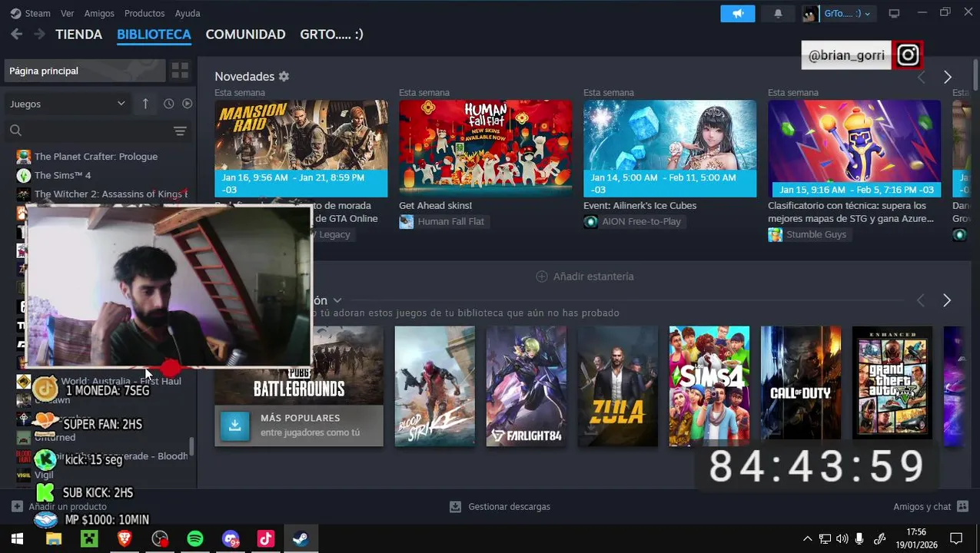The image size is (980, 553).
Task: Open the Human Fall Flat skins news thumbnail
Action: pyautogui.click(x=485, y=148)
